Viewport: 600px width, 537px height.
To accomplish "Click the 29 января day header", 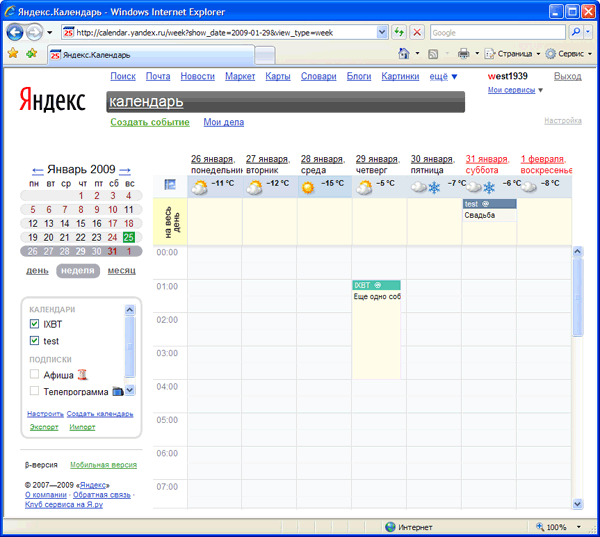I will click(377, 159).
